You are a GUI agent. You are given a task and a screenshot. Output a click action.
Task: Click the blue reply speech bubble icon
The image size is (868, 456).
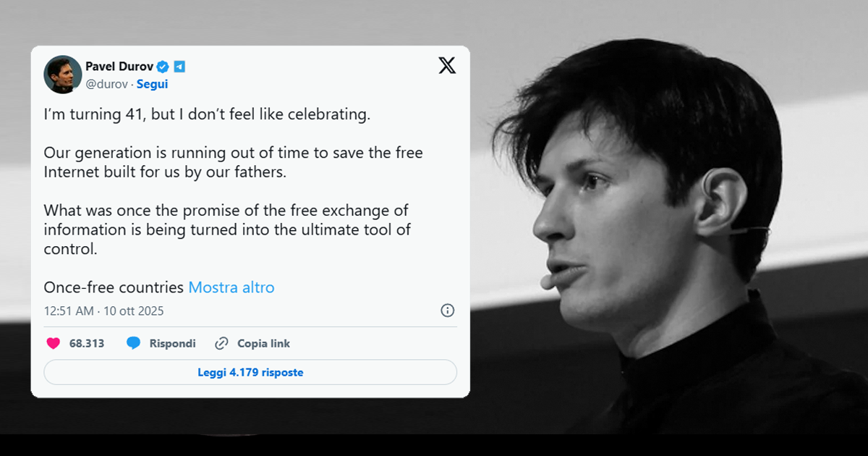[x=133, y=344]
